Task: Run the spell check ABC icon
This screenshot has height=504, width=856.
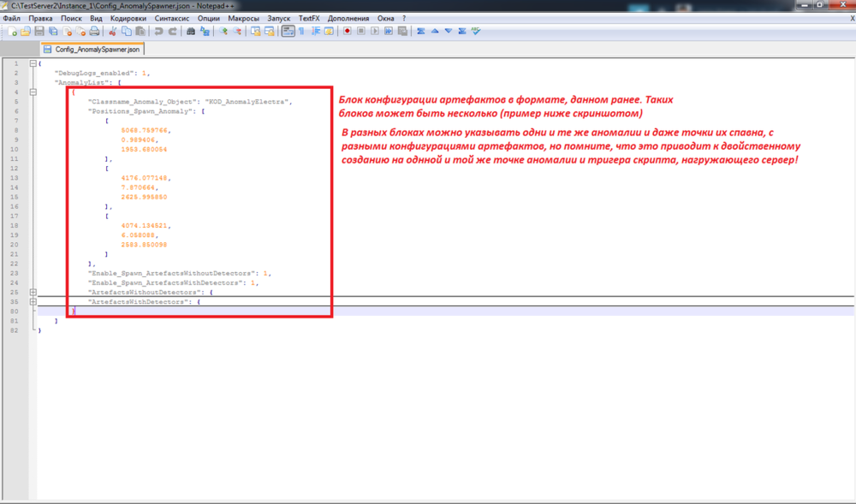Action: tap(476, 32)
